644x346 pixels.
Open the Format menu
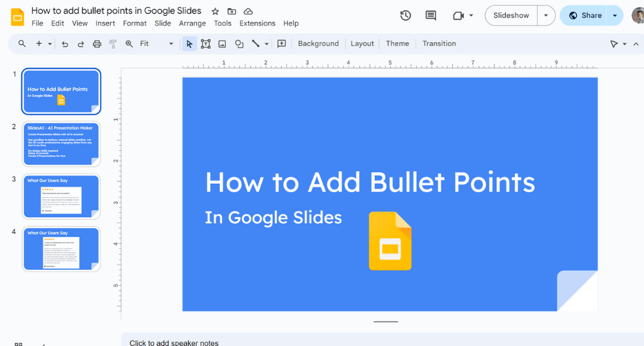(135, 23)
